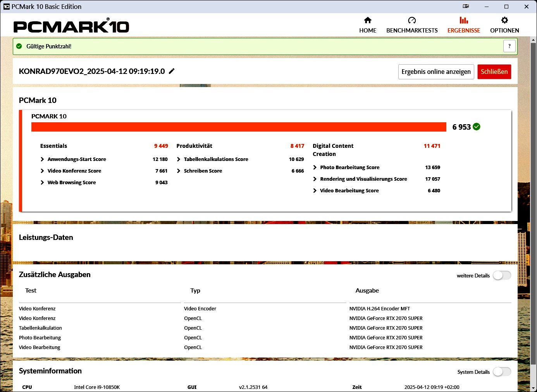
Task: Click the Home house icon
Action: pyautogui.click(x=368, y=20)
